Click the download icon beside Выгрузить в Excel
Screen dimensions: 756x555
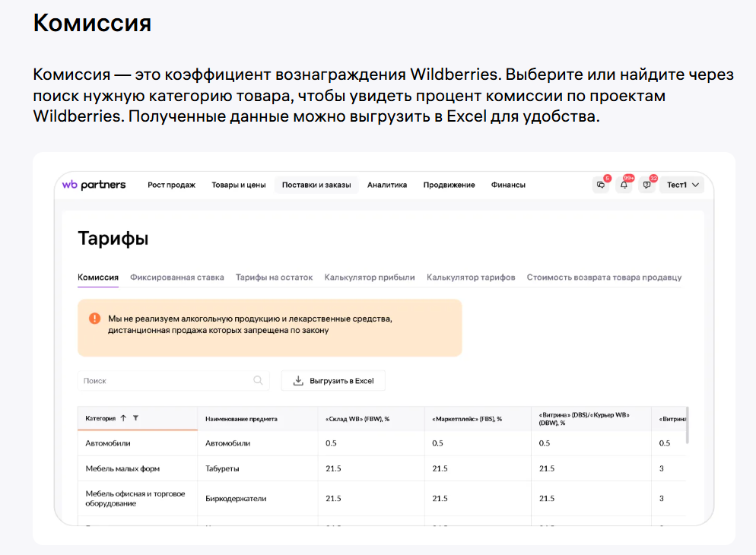point(298,381)
